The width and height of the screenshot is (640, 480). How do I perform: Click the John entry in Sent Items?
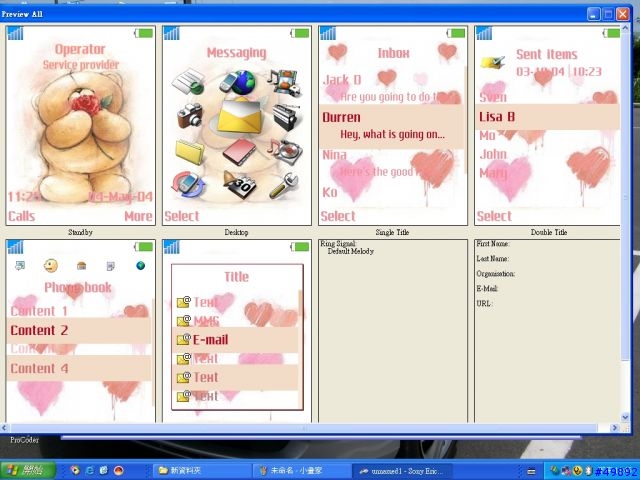click(493, 154)
